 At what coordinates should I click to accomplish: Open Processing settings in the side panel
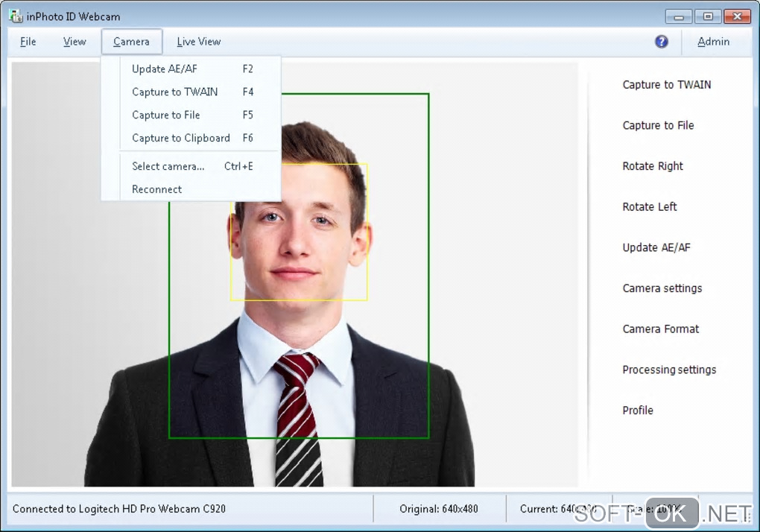pos(669,370)
